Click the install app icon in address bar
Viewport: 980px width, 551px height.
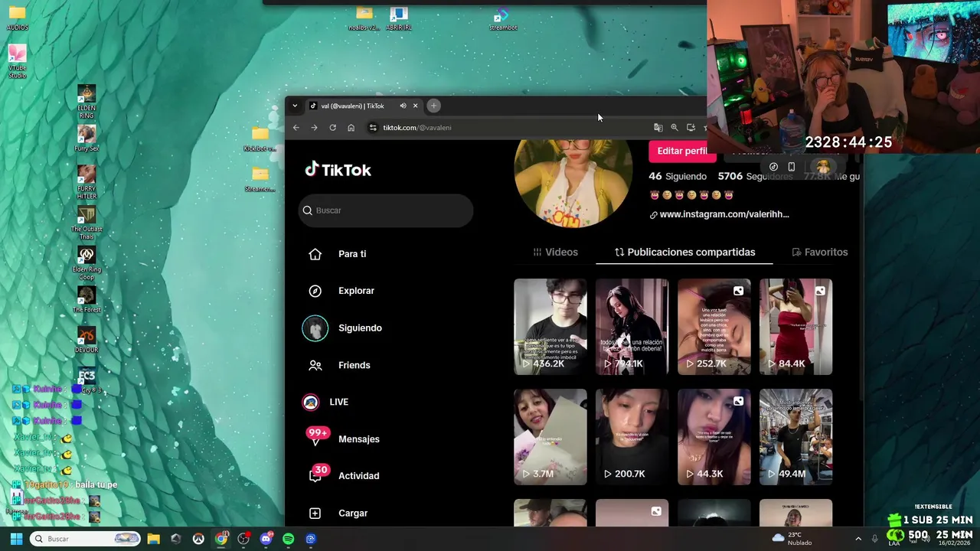click(691, 128)
